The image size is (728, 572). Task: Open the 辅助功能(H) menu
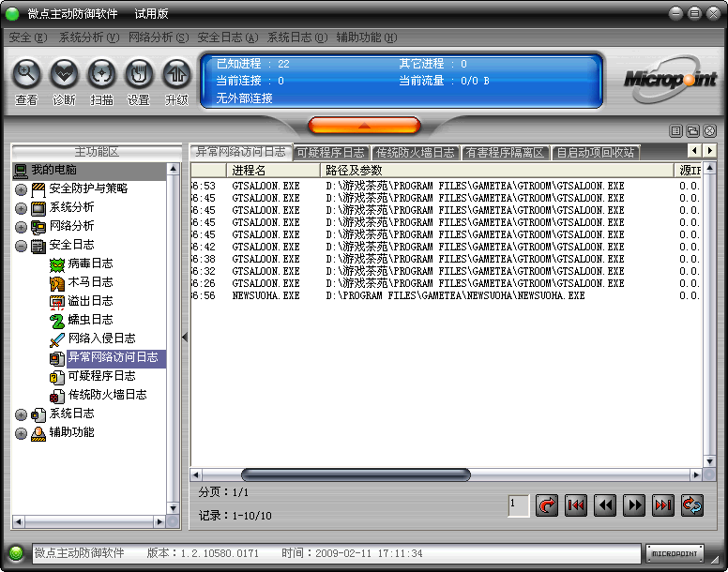[x=366, y=38]
